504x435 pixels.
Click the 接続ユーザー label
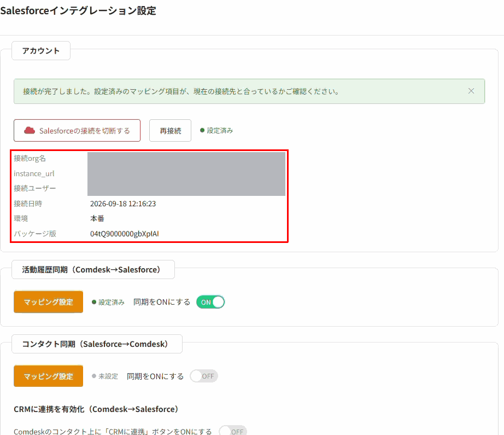click(x=35, y=188)
